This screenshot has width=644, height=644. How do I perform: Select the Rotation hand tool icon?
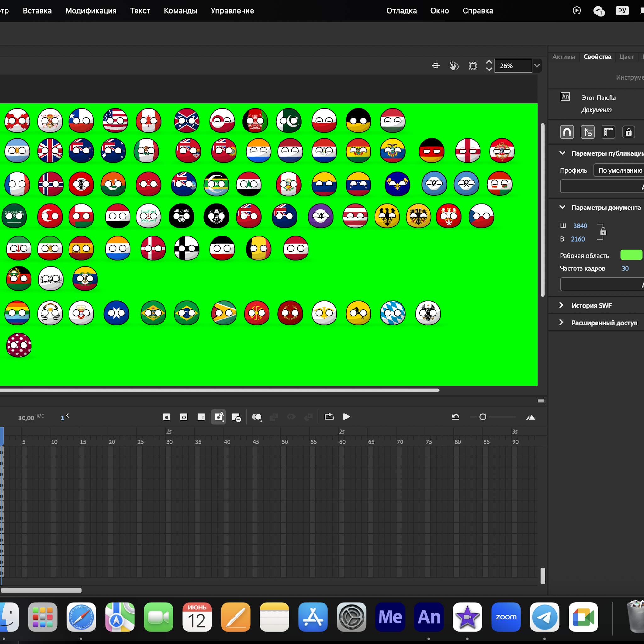[x=454, y=66]
